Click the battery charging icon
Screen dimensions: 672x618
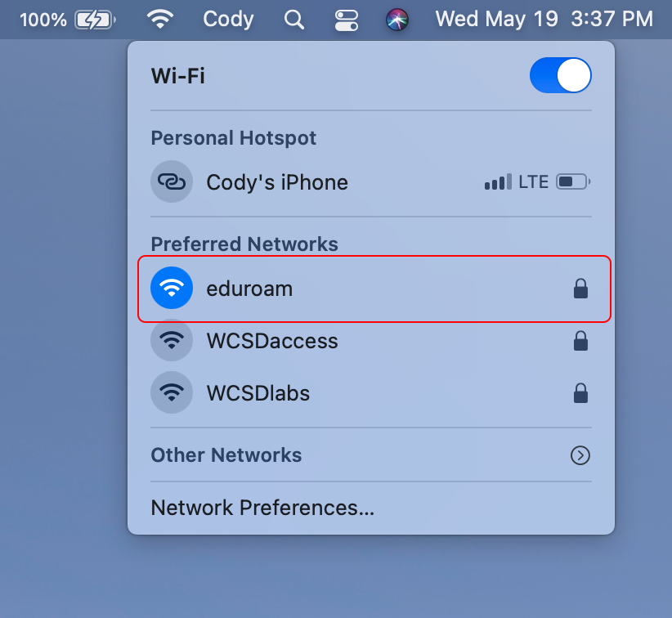click(x=95, y=20)
